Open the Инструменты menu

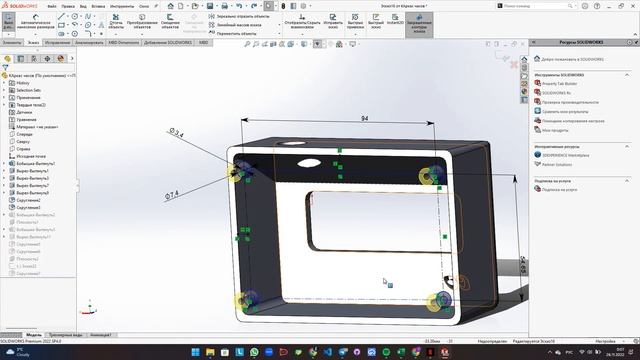tap(122, 7)
